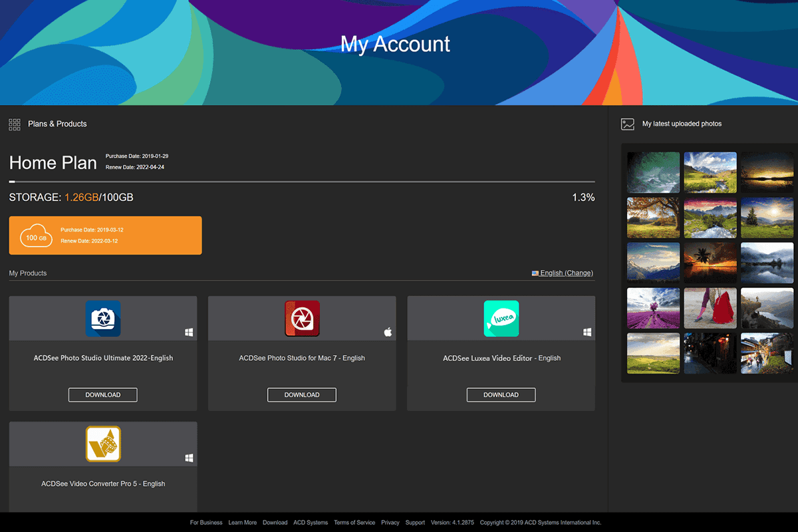View the dark night alley photo
The height and width of the screenshot is (532, 798).
(710, 353)
